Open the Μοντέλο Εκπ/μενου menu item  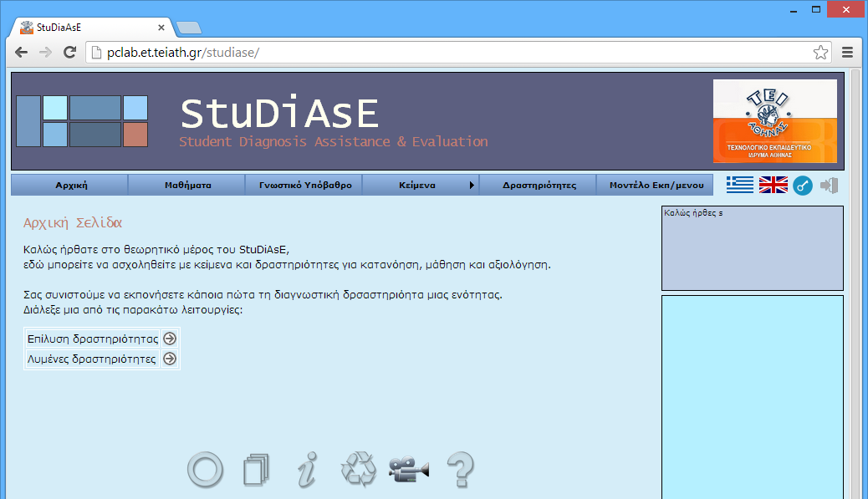click(x=655, y=186)
